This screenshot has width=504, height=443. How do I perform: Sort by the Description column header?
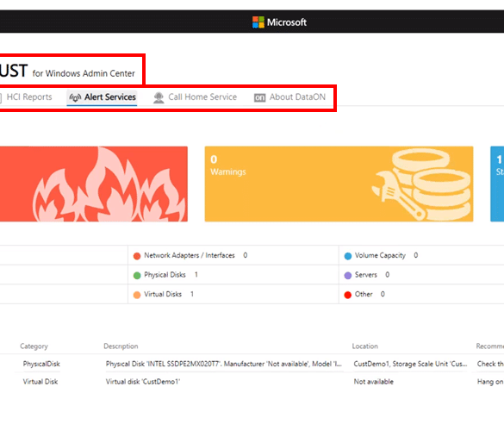point(121,346)
